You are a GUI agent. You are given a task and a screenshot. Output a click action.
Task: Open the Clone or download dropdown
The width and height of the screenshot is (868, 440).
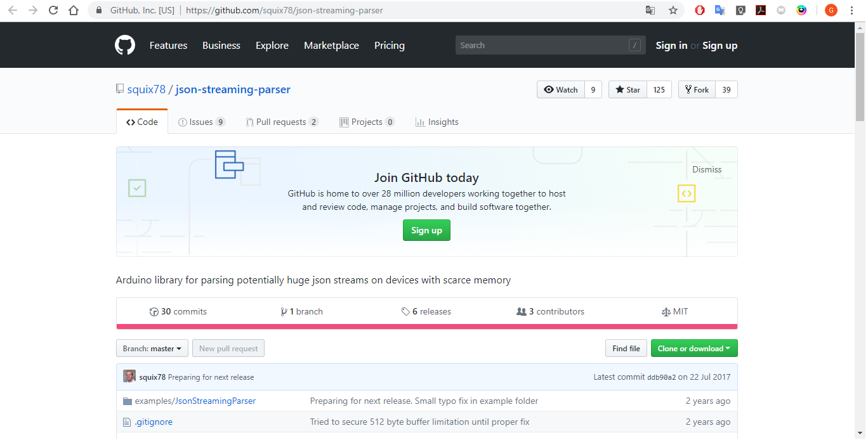coord(694,349)
